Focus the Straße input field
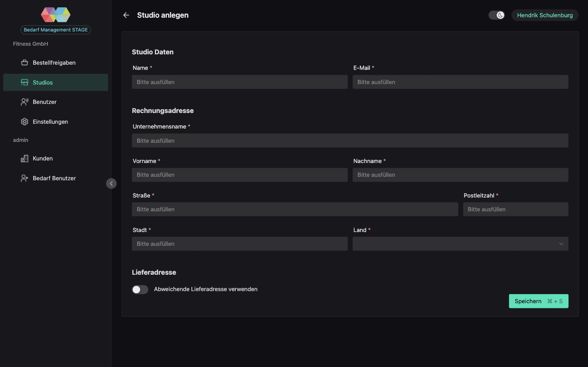Image resolution: width=588 pixels, height=367 pixels. click(x=295, y=209)
